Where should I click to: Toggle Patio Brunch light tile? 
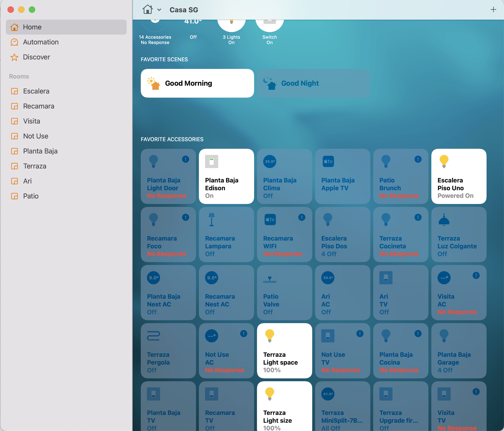[401, 176]
